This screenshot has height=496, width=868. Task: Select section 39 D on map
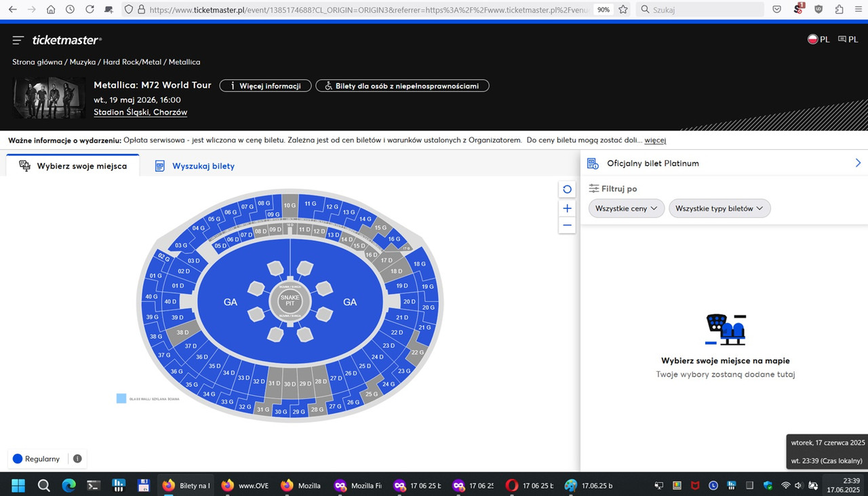pos(177,317)
